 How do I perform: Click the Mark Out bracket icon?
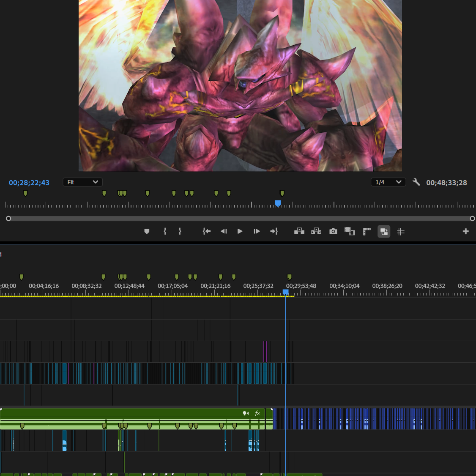pos(180,231)
